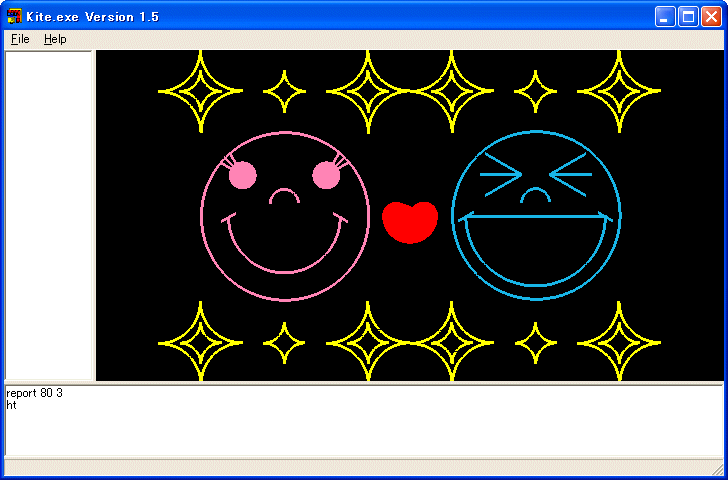Click the "report 80 3" output line

click(34, 393)
